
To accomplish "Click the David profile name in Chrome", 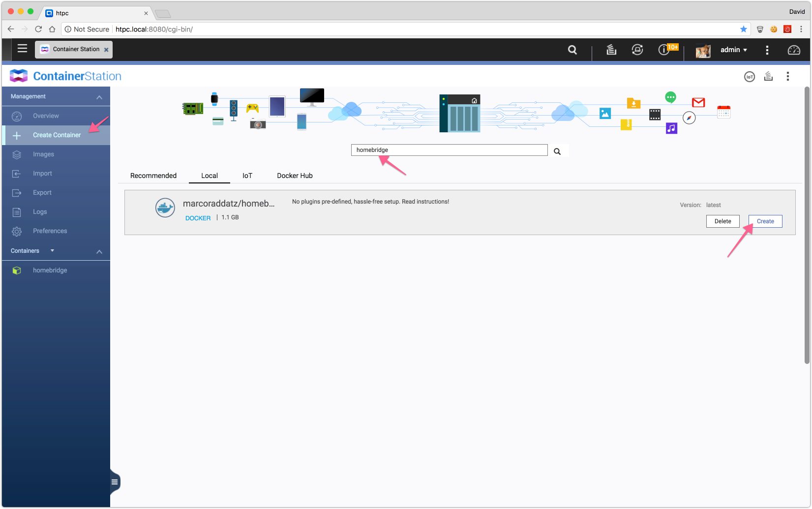I will pos(797,11).
